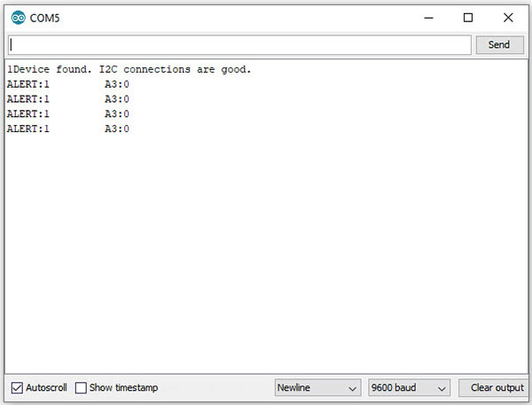Open the 9600 baud rate dropdown
The height and width of the screenshot is (405, 532).
(409, 387)
